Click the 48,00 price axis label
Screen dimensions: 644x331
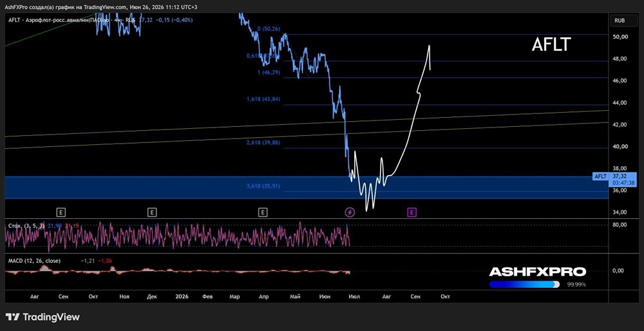(x=620, y=59)
